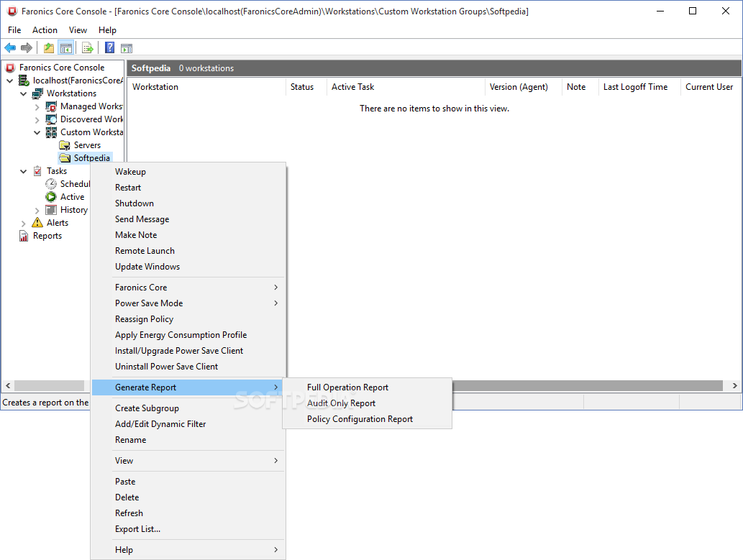Collapse the localhost tree node
Viewport: 743px width, 560px height.
point(9,81)
